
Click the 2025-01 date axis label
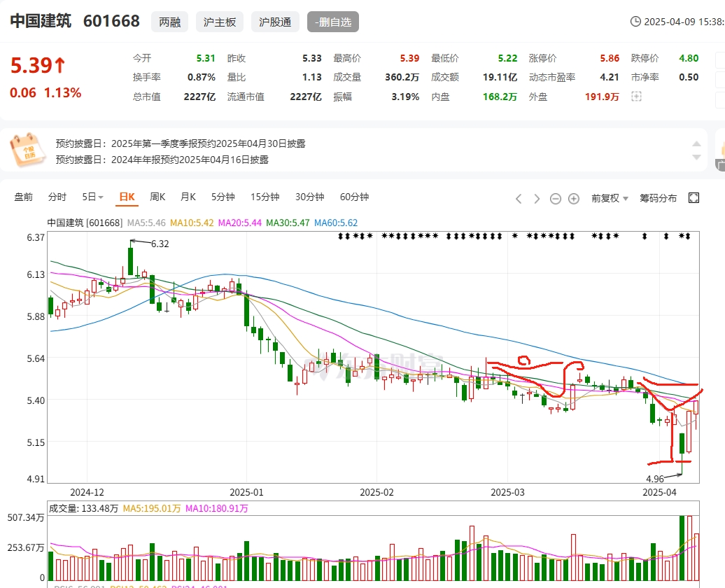tap(246, 492)
